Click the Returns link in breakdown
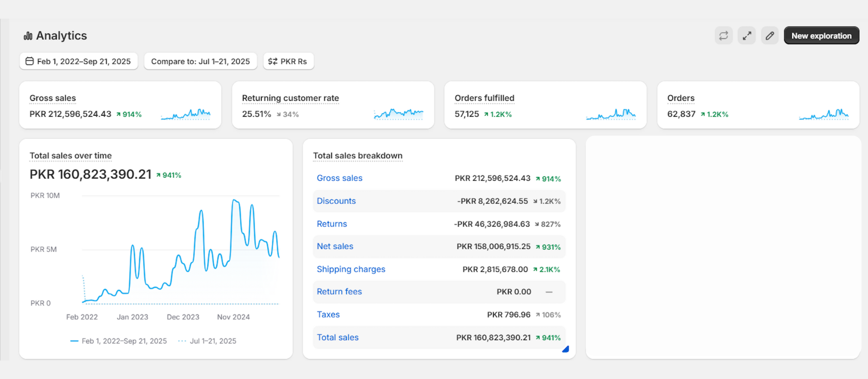 (x=331, y=224)
